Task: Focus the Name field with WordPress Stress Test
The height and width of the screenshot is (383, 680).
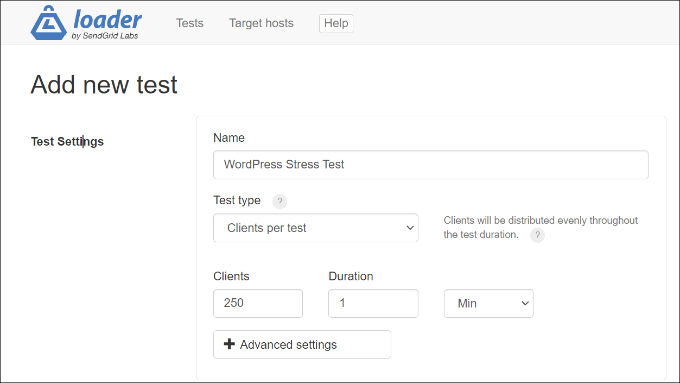Action: [431, 165]
